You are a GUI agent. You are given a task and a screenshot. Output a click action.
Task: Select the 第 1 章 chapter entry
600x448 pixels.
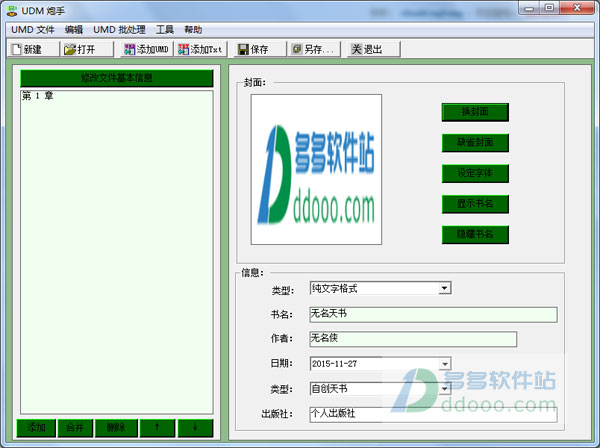coord(38,96)
